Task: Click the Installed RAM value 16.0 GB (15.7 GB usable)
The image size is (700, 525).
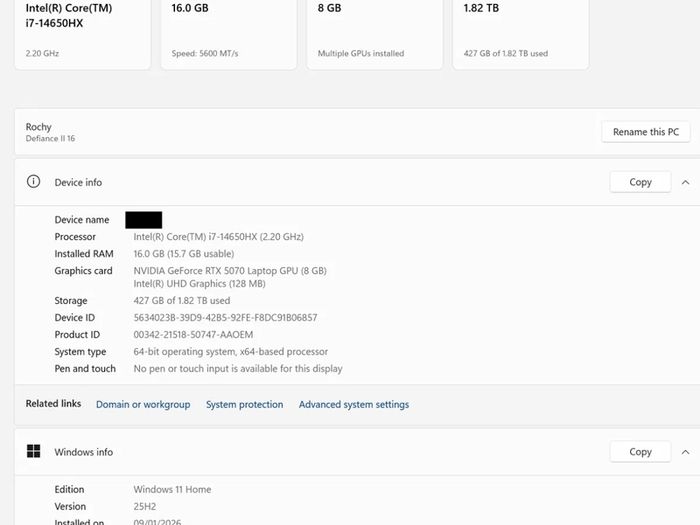Action: (183, 254)
